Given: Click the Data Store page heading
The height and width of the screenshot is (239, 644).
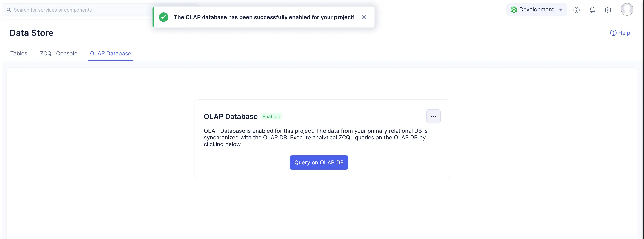Looking at the screenshot, I should tap(32, 33).
